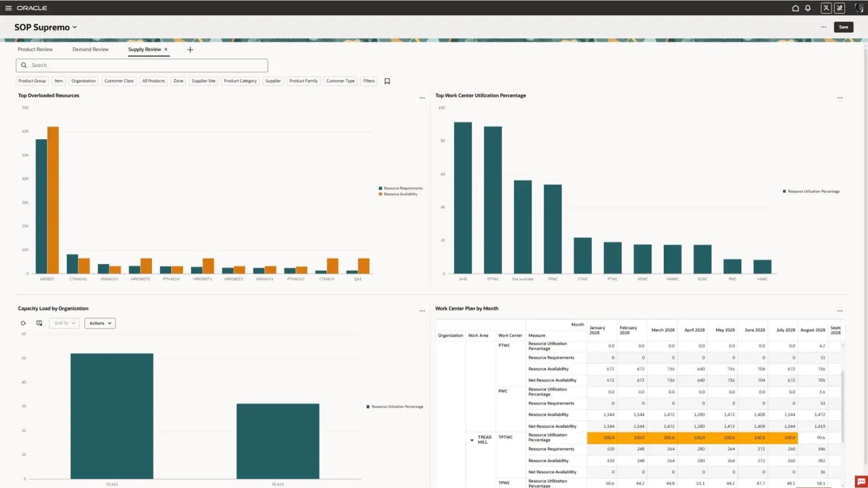Click the Product Category filter chip
Image resolution: width=868 pixels, height=488 pixels.
click(240, 81)
